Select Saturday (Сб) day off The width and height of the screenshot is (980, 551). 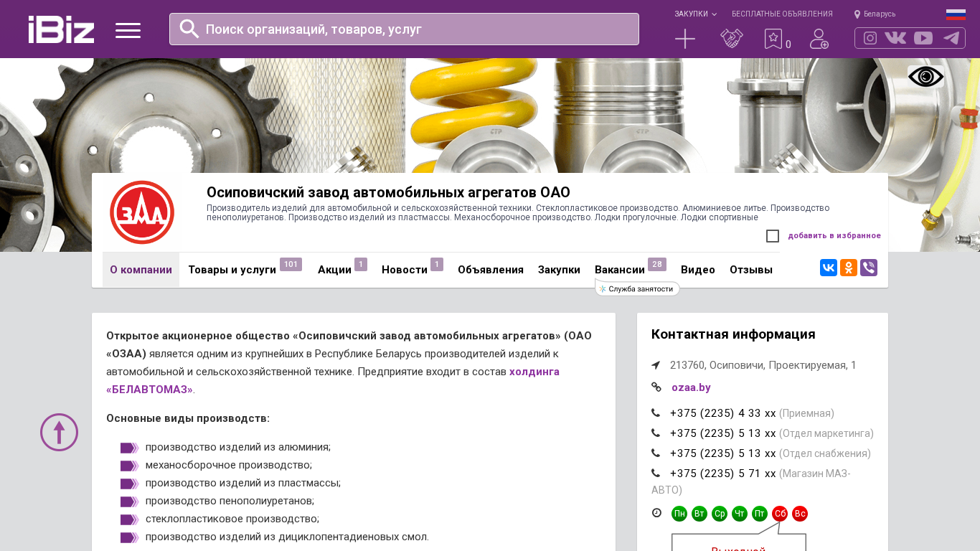point(780,514)
